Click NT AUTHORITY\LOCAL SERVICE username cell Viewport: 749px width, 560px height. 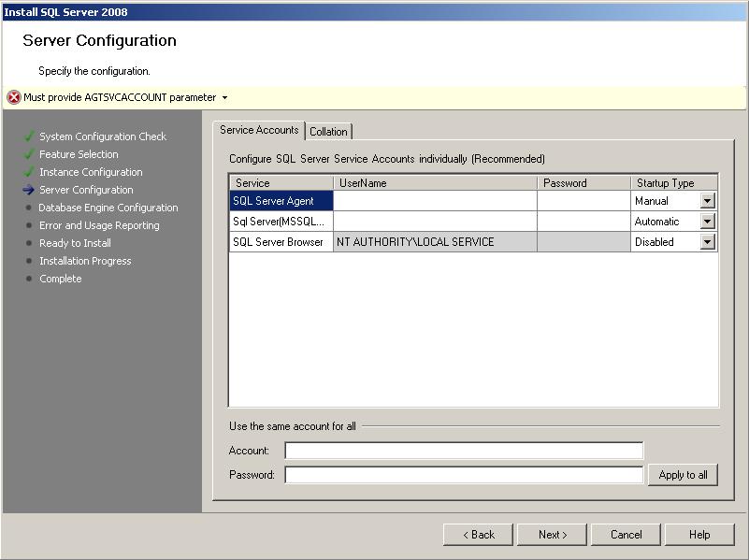click(435, 242)
